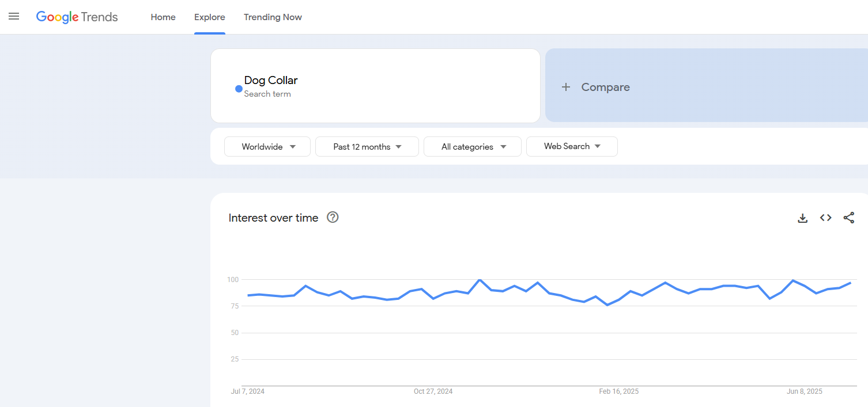Viewport: 868px width, 407px height.
Task: Click the Oct 27, 2024 axis label
Action: coord(433,391)
